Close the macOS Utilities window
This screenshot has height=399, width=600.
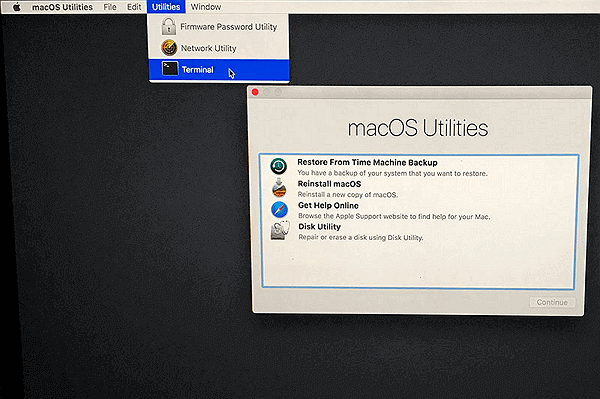click(255, 92)
